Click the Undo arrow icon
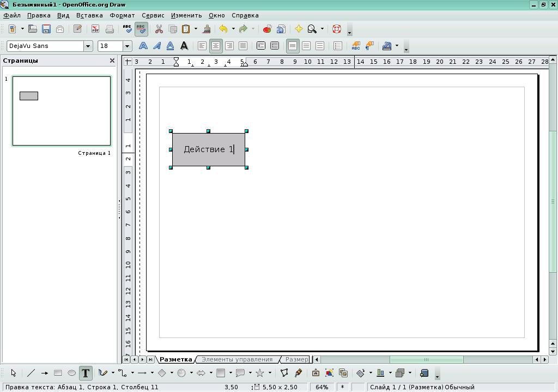 pos(223,29)
